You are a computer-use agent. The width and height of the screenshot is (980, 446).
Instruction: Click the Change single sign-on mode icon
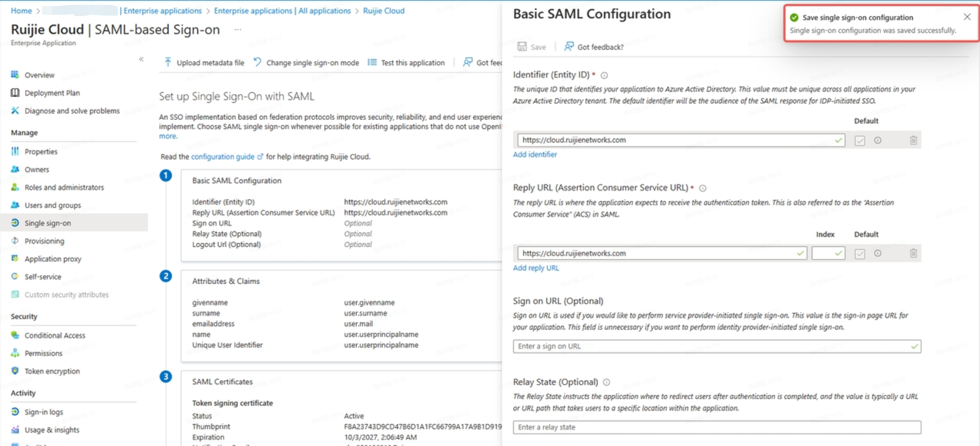point(258,62)
